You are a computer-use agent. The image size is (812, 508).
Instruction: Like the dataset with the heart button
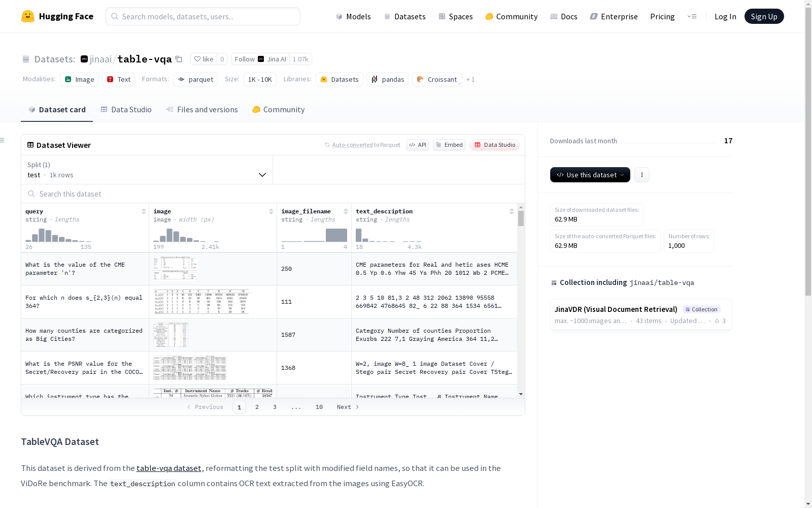pos(204,59)
